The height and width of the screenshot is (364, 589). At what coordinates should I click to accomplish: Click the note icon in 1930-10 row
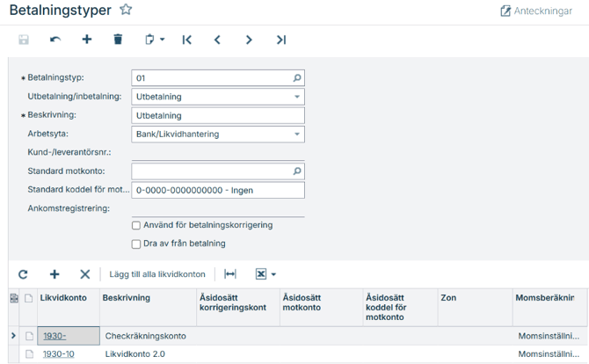tap(29, 353)
